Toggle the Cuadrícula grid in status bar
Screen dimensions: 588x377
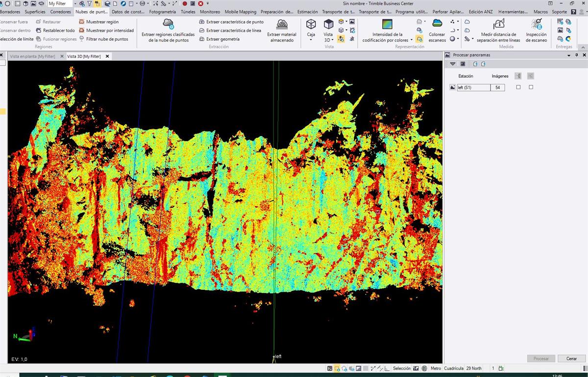453,368
